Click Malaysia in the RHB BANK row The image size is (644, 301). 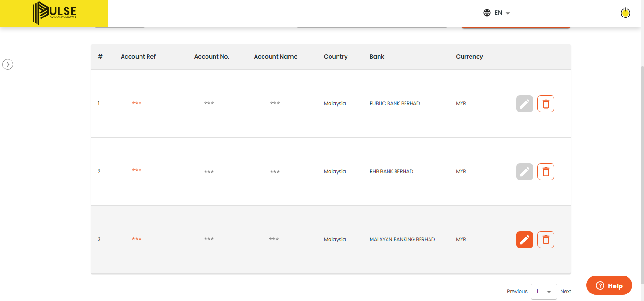pos(335,171)
